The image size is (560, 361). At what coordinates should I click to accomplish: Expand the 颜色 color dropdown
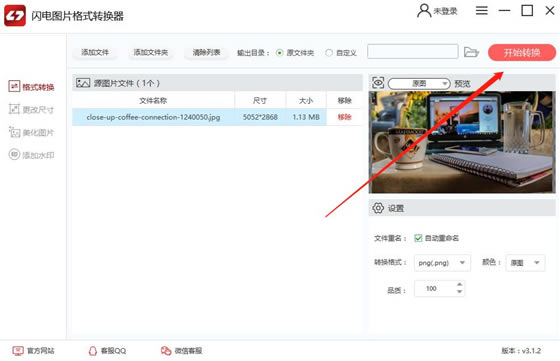click(x=525, y=263)
